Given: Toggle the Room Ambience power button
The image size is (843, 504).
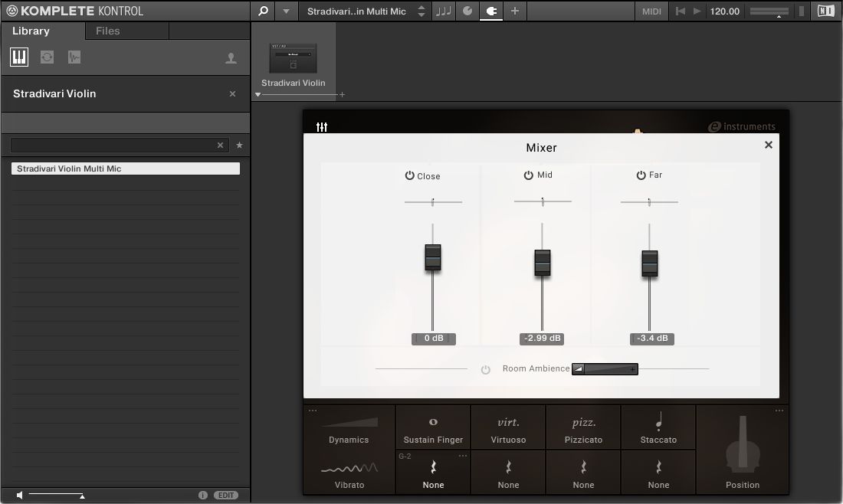Looking at the screenshot, I should 485,368.
